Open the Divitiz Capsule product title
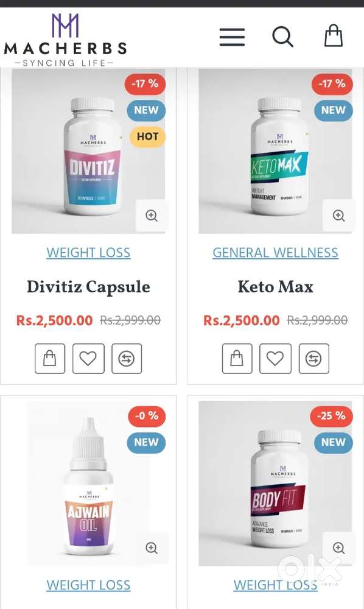 [88, 287]
